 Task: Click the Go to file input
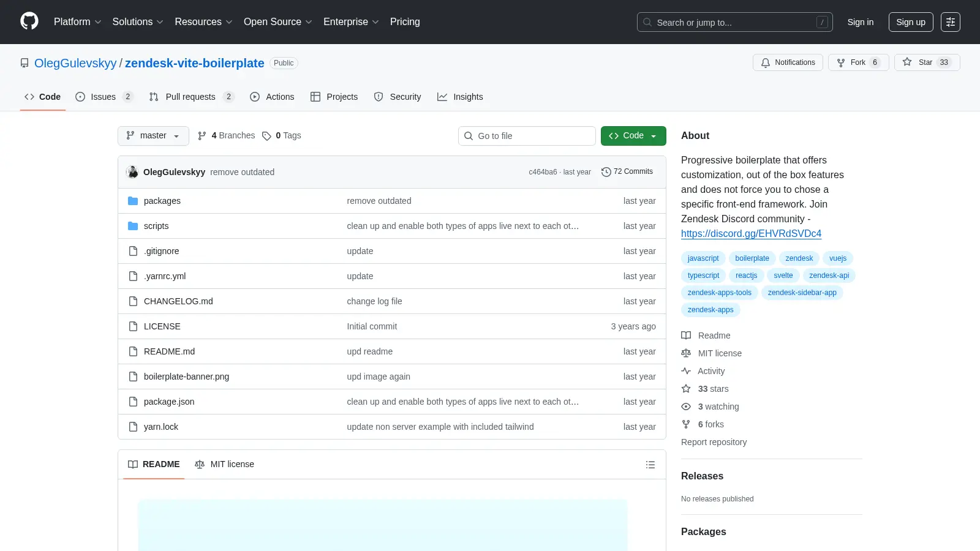point(527,136)
